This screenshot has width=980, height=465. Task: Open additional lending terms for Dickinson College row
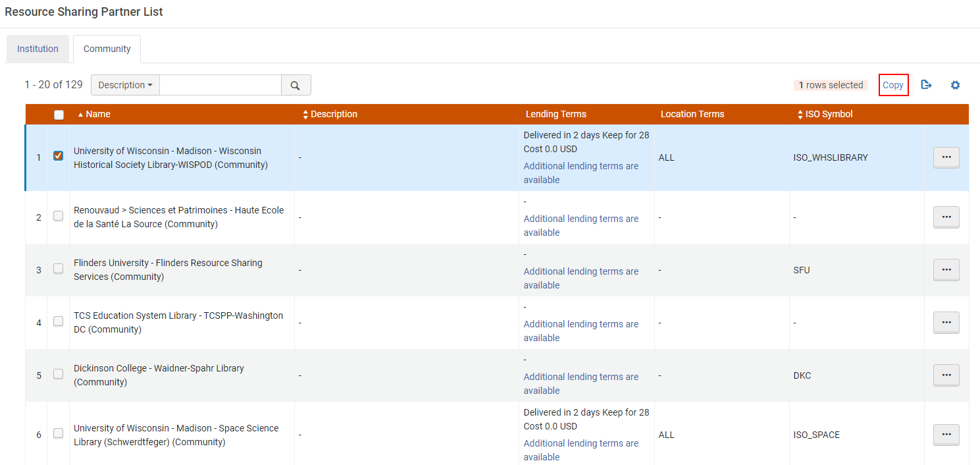pos(581,383)
